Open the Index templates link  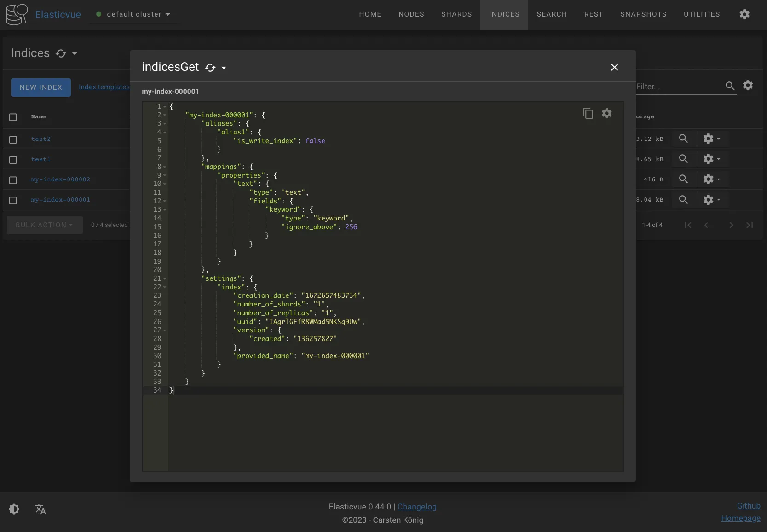pyautogui.click(x=104, y=87)
